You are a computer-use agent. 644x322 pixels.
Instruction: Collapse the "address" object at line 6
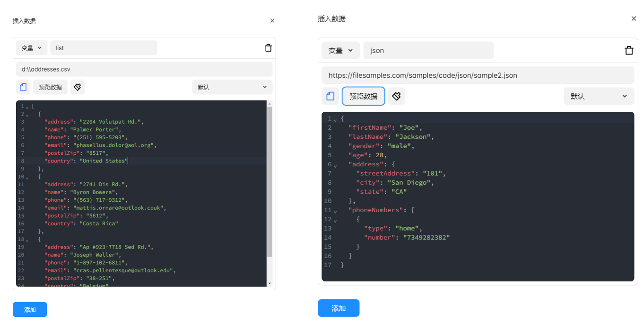[x=335, y=165]
